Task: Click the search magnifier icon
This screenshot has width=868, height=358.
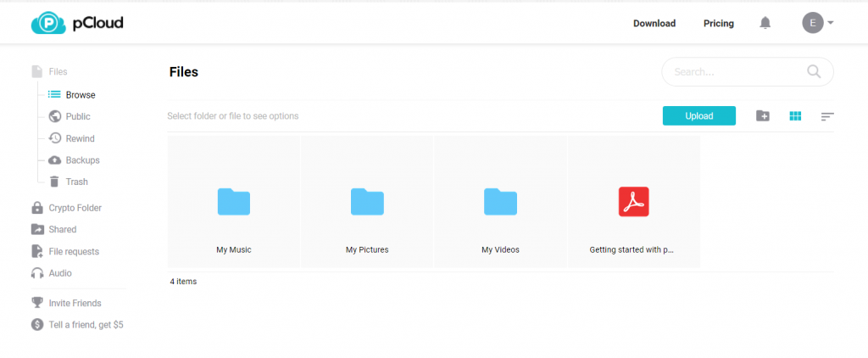Action: click(814, 71)
